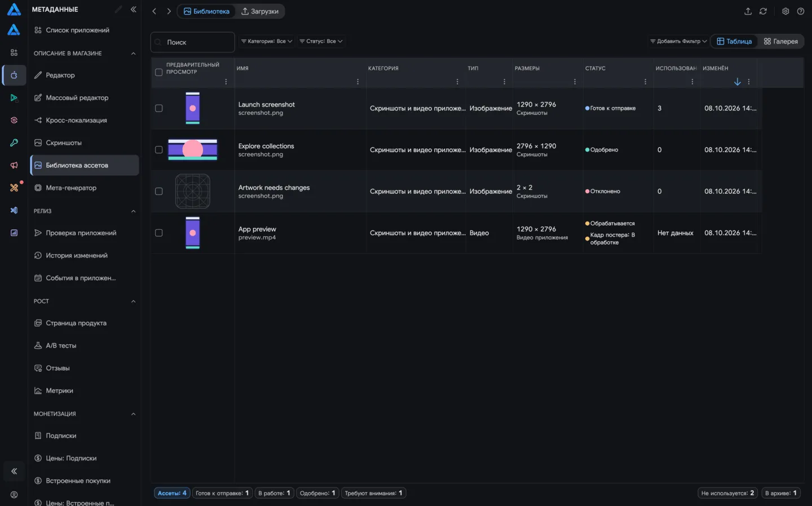Collapse the РЕЛИЗ section

(133, 211)
